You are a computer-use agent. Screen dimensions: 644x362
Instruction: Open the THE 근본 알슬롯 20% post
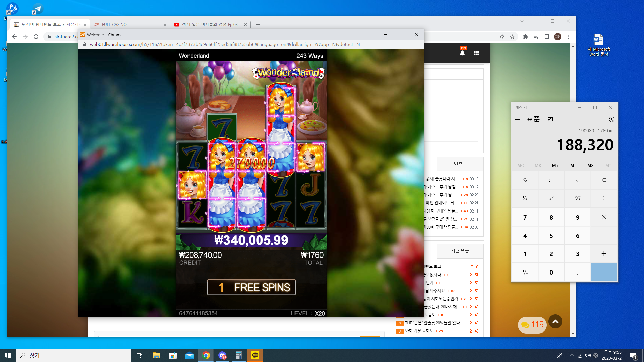(x=432, y=323)
